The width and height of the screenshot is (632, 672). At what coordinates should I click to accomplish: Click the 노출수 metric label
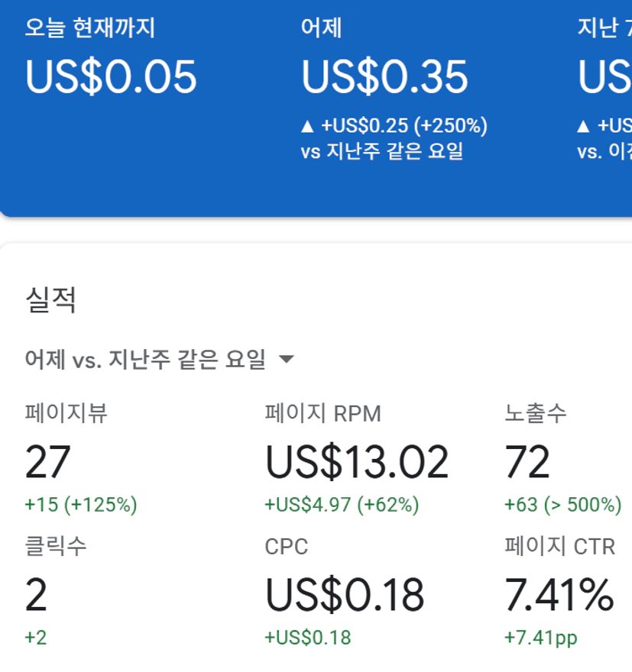click(536, 414)
